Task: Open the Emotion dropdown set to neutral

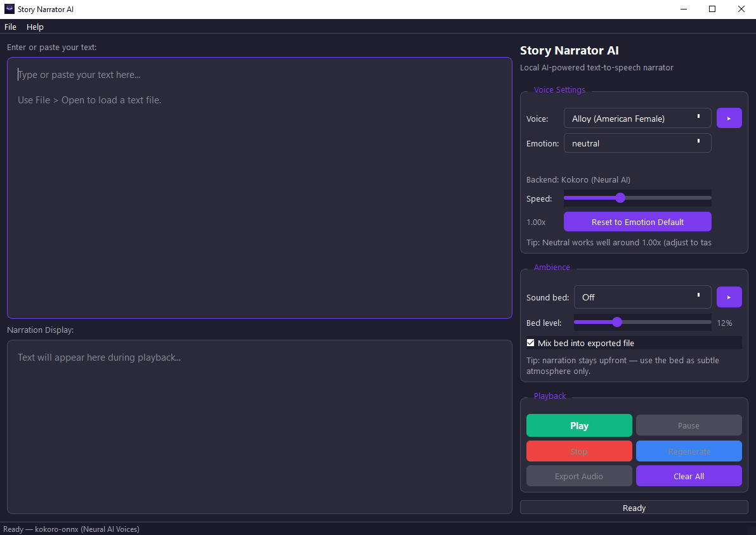Action: [637, 143]
